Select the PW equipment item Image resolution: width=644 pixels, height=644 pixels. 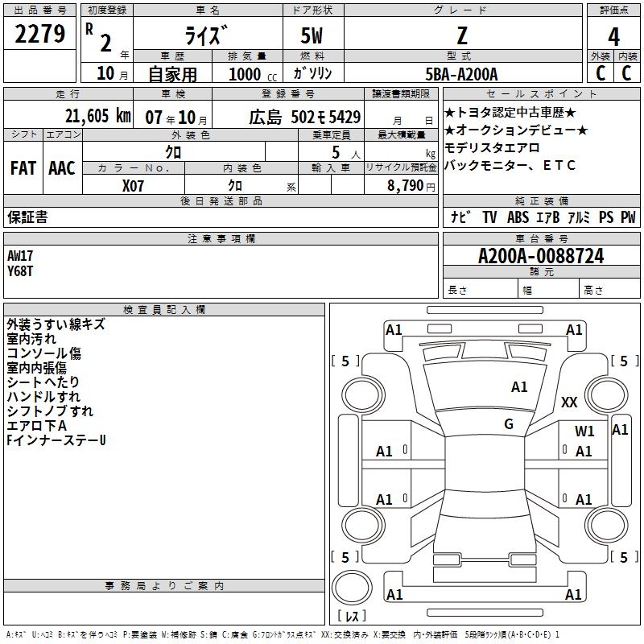[628, 217]
